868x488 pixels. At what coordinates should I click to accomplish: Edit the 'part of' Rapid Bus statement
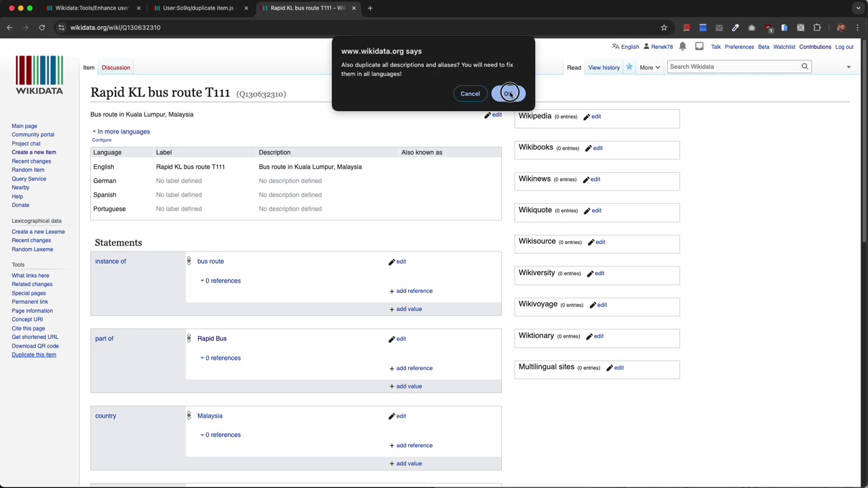[397, 339]
